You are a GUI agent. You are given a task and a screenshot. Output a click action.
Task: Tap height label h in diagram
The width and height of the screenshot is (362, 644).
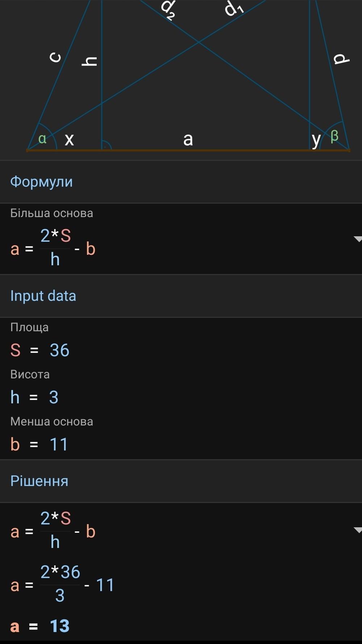pyautogui.click(x=90, y=62)
